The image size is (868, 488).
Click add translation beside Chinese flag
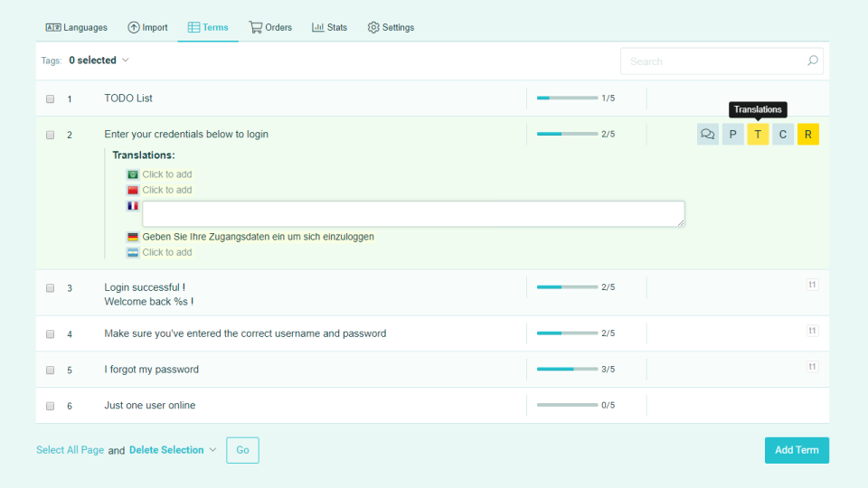pyautogui.click(x=167, y=190)
